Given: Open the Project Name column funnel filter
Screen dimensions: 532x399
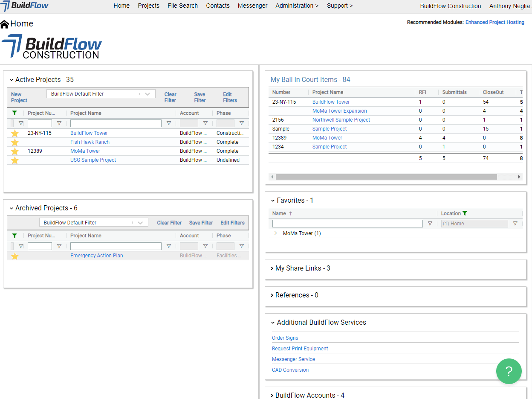Looking at the screenshot, I should click(169, 123).
